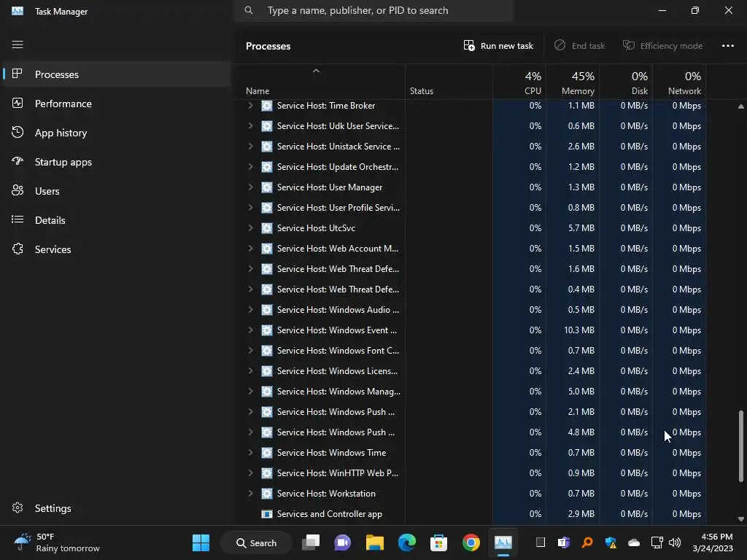Screen dimensions: 747x560
Task: Click the Task Manager taskbar icon
Action: (503, 542)
